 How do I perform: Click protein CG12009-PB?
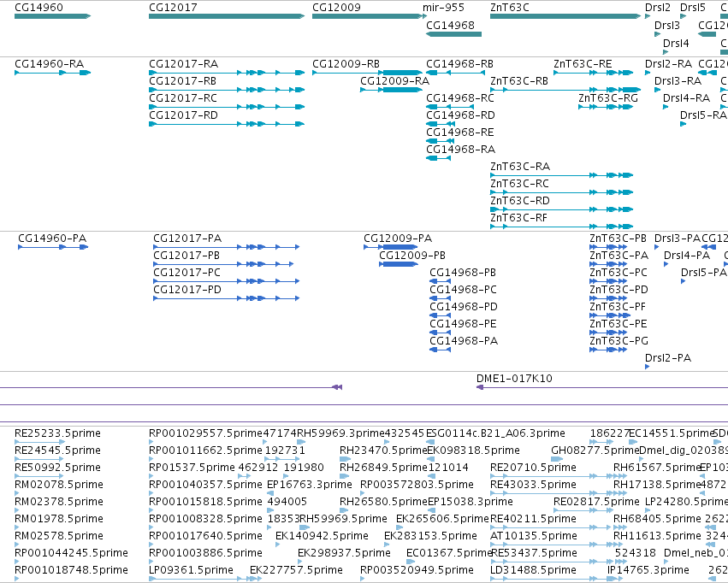(412, 256)
